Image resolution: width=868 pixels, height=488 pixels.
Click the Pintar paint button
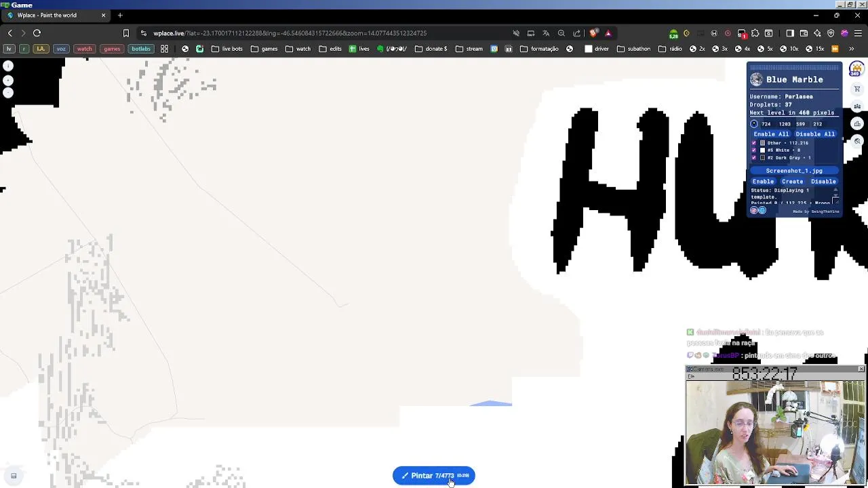(434, 476)
